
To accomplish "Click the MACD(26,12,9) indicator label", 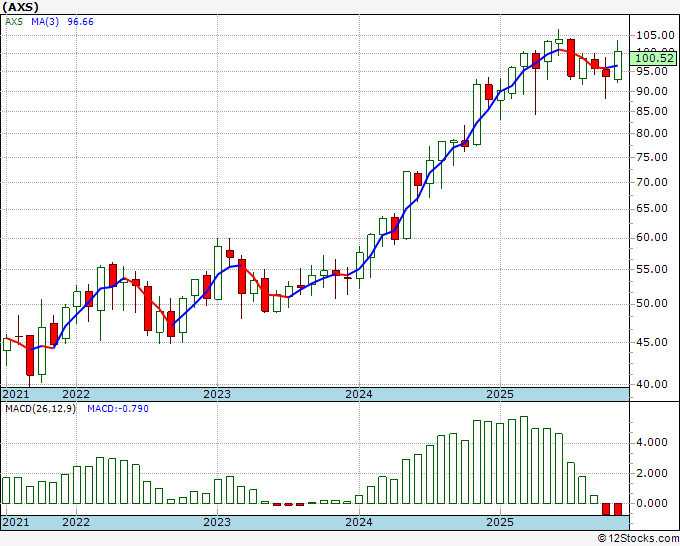I will point(40,409).
